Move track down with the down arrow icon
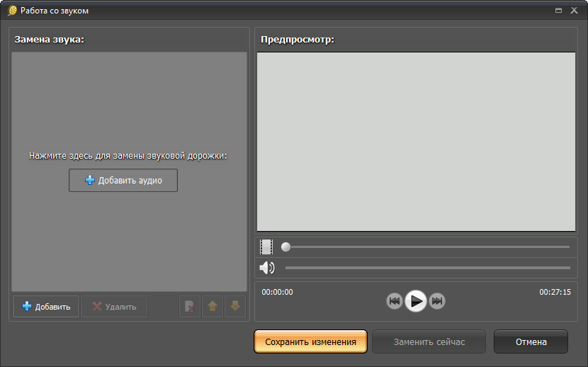Viewport: 588px width, 367px height. click(235, 307)
